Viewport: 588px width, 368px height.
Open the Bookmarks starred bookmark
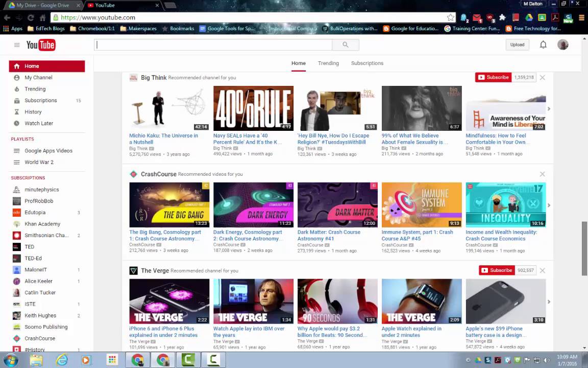[x=178, y=29]
